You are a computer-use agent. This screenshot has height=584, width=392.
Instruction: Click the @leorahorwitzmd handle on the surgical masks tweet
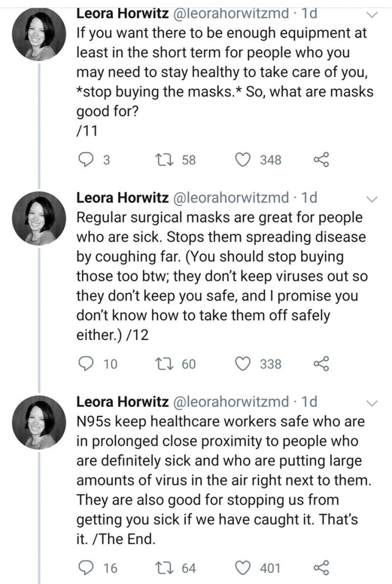pyautogui.click(x=231, y=199)
